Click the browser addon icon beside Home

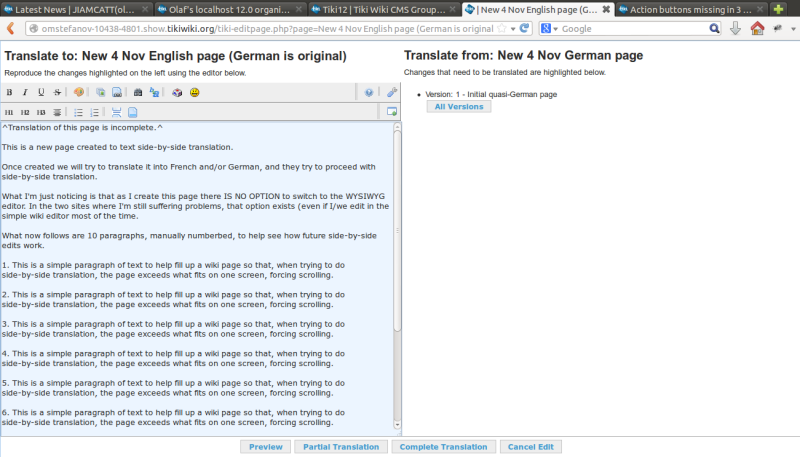click(x=778, y=29)
